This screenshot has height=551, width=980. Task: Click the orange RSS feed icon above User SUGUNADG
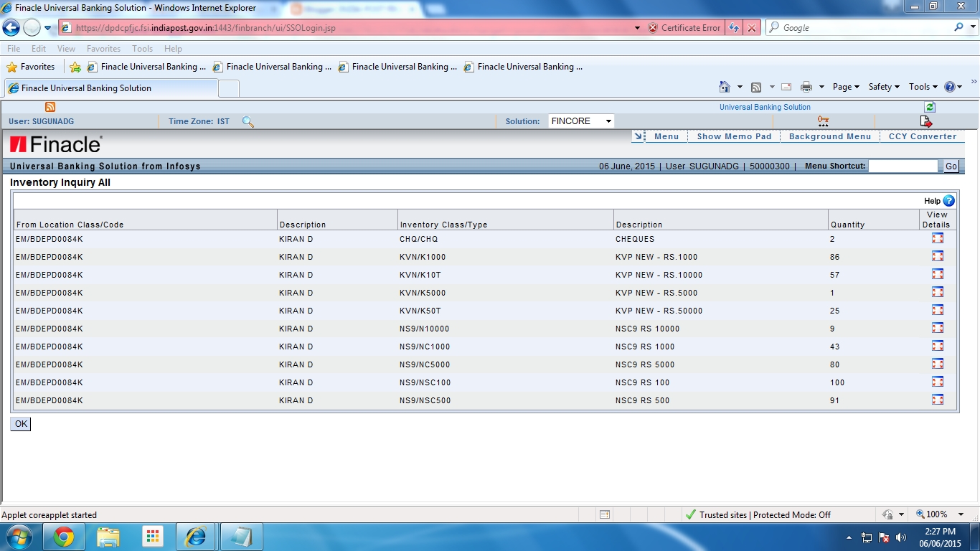[50, 105]
